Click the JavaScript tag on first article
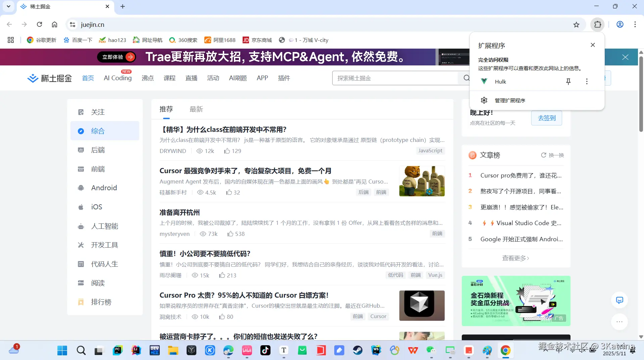Viewport: 644px width, 360px height. (430, 151)
